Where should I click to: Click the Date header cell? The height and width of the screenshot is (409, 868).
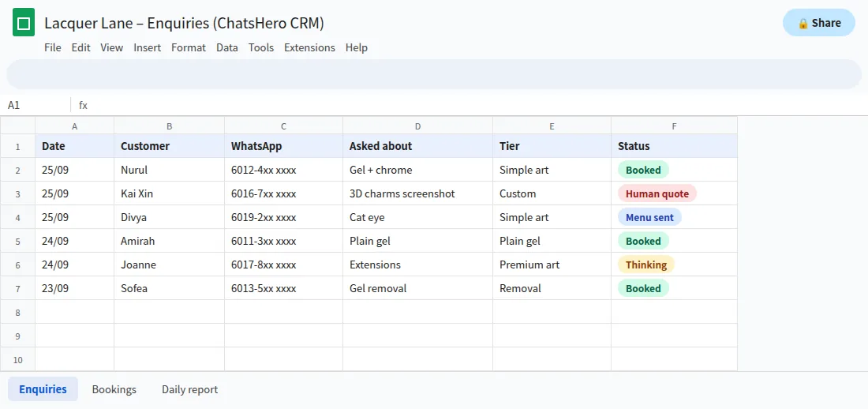click(x=75, y=146)
